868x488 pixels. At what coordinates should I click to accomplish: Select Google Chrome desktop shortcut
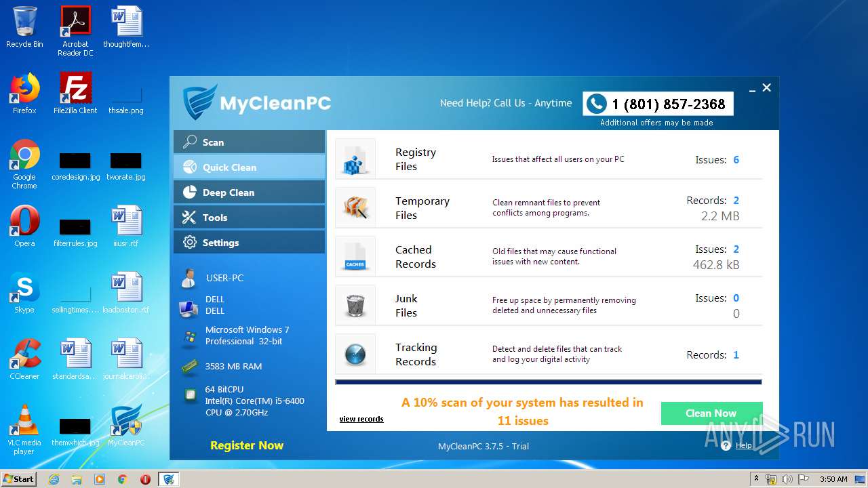pyautogui.click(x=24, y=164)
